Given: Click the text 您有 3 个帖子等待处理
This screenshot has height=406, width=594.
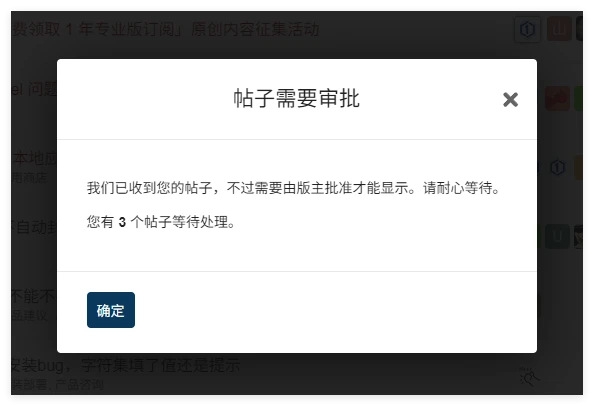Looking at the screenshot, I should point(161,222).
